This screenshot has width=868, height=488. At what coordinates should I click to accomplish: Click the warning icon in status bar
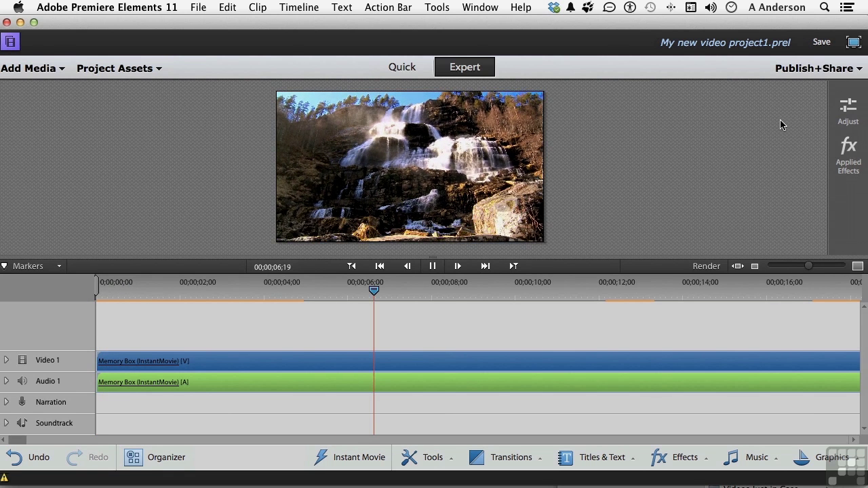[x=4, y=478]
